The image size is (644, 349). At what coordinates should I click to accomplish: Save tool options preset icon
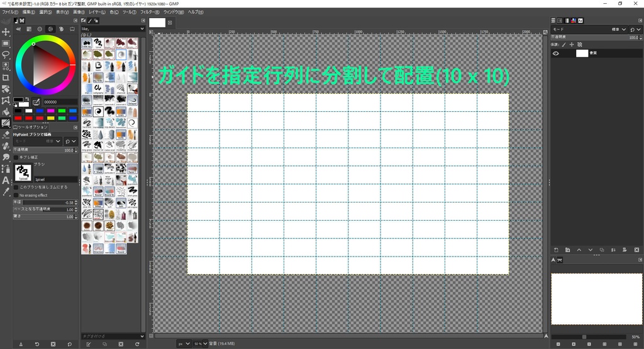(x=21, y=344)
